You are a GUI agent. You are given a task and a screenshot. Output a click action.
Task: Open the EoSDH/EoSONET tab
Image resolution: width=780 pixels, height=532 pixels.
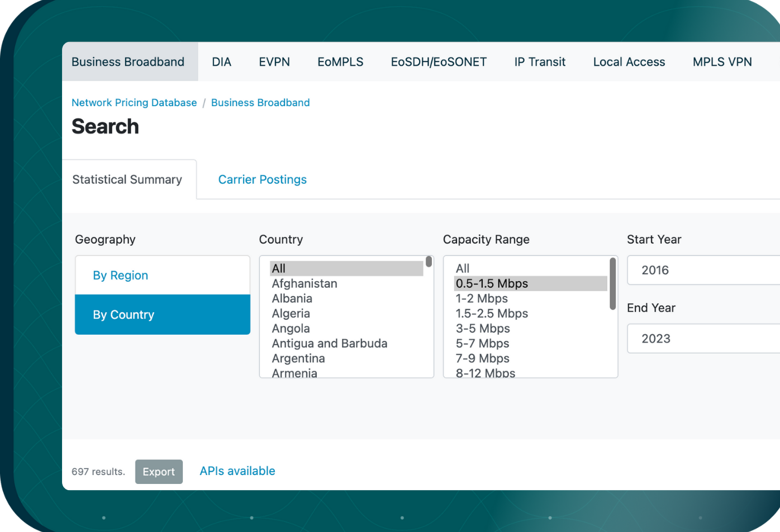pos(438,62)
